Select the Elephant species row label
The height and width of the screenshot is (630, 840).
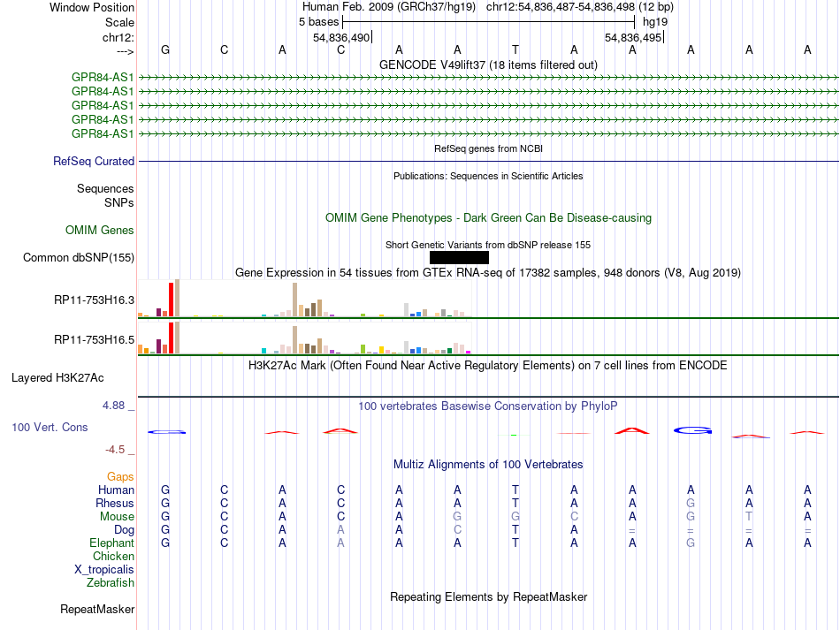(112, 543)
